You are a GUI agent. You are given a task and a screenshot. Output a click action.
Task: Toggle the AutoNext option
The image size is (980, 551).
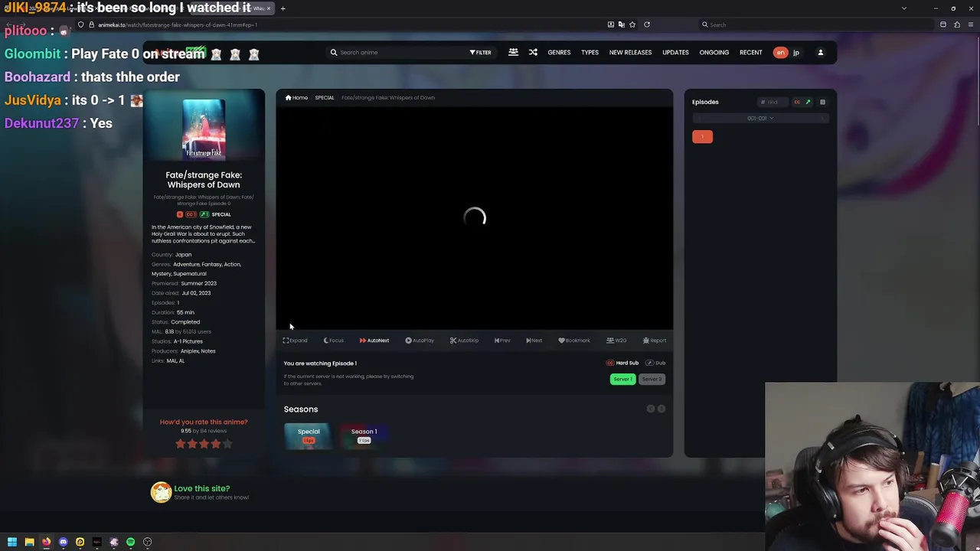pos(374,341)
